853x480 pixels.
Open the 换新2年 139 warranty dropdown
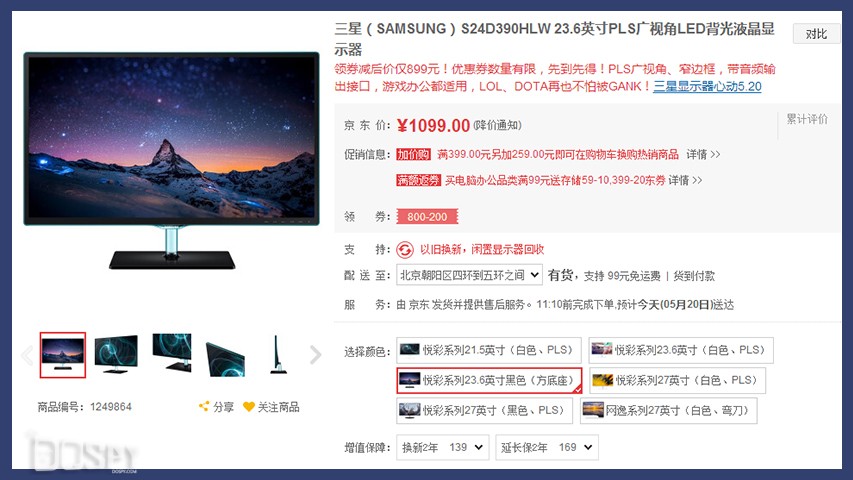pos(442,447)
